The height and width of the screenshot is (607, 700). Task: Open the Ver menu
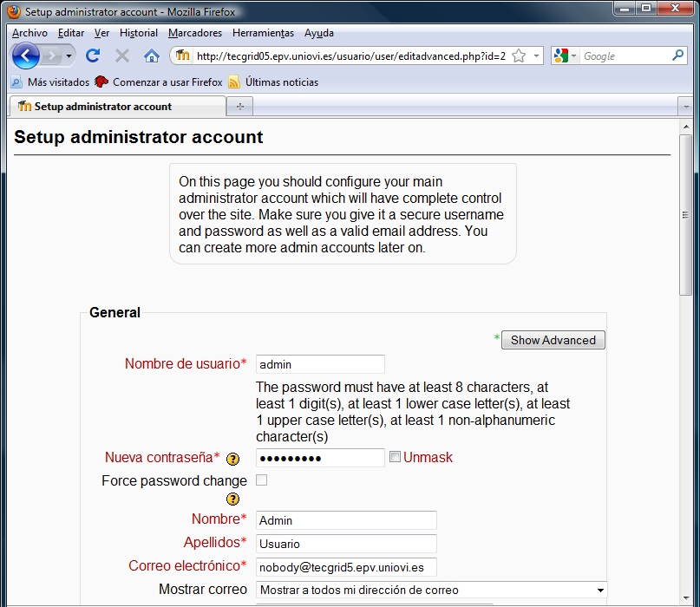(x=101, y=33)
